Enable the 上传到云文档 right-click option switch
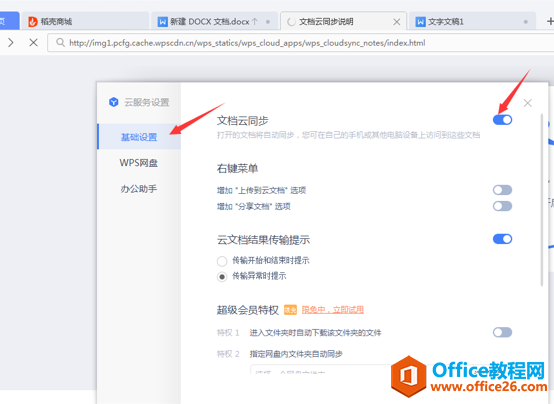This screenshot has width=554, height=404. [x=502, y=190]
